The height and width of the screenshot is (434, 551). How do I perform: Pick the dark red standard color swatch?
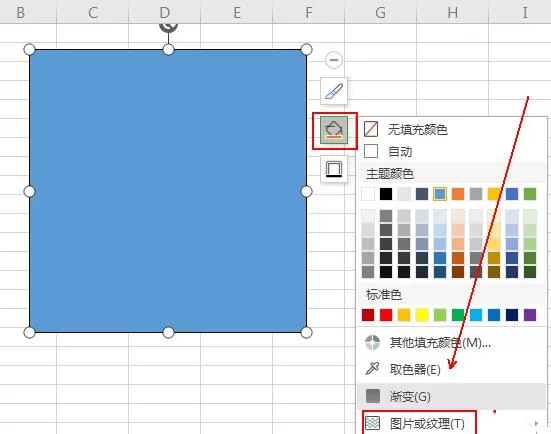point(368,315)
